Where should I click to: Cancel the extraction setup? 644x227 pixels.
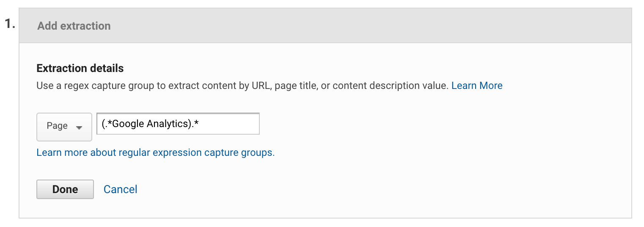pos(121,189)
